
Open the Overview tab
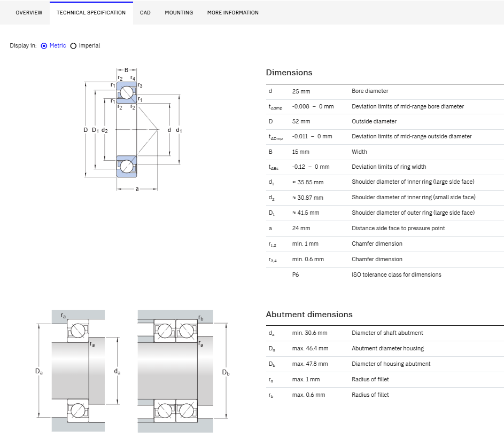(x=29, y=12)
